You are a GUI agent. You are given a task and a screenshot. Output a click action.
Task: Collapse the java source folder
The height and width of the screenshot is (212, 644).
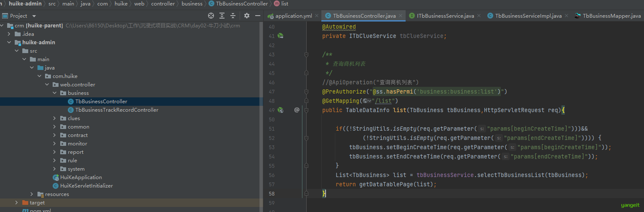point(32,68)
